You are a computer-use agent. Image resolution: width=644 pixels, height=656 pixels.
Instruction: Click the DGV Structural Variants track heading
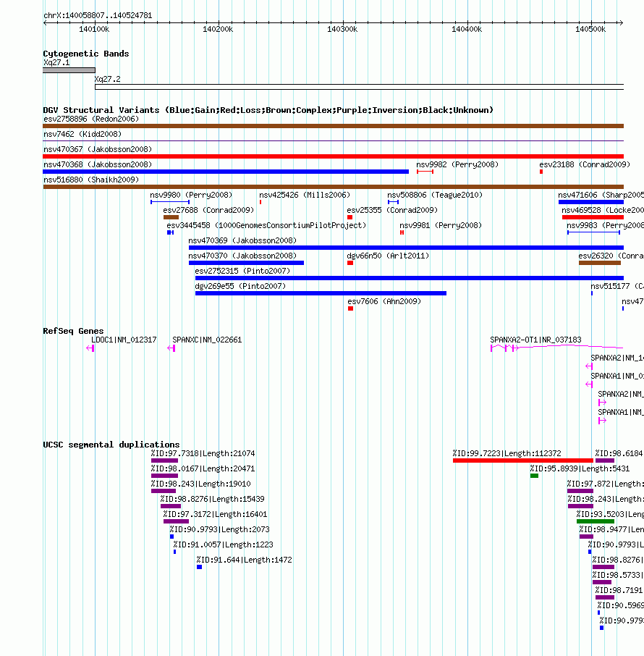268,110
